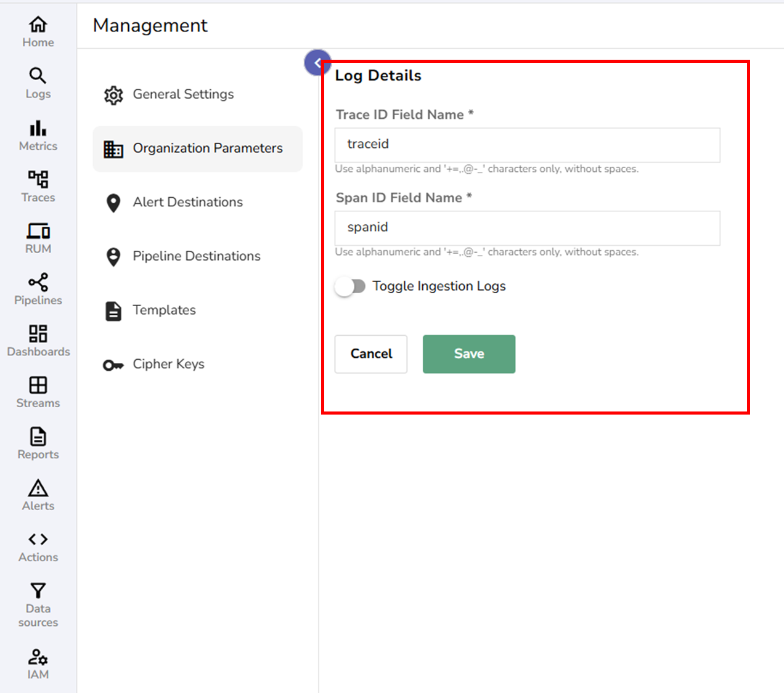Open the Data sources funnel icon
The height and width of the screenshot is (693, 784).
[38, 591]
